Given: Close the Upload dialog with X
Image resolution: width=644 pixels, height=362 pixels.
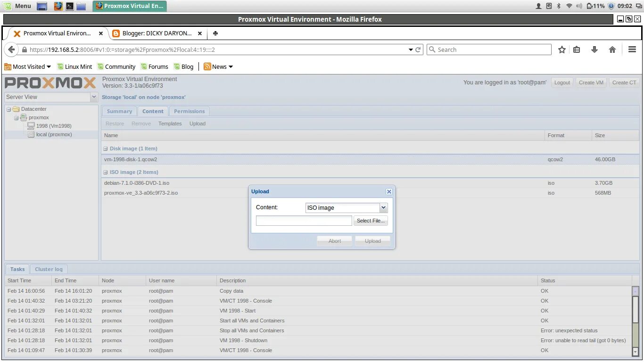Looking at the screenshot, I should pos(389,191).
